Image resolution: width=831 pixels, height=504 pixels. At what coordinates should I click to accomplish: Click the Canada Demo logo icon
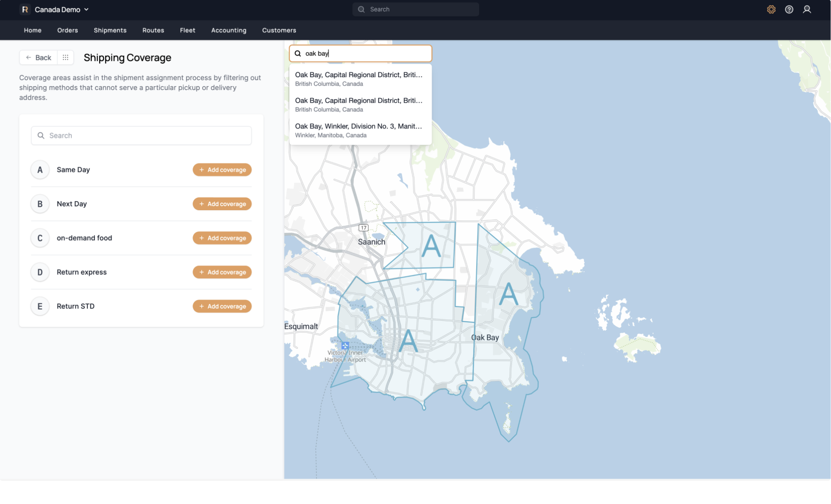tap(25, 9)
